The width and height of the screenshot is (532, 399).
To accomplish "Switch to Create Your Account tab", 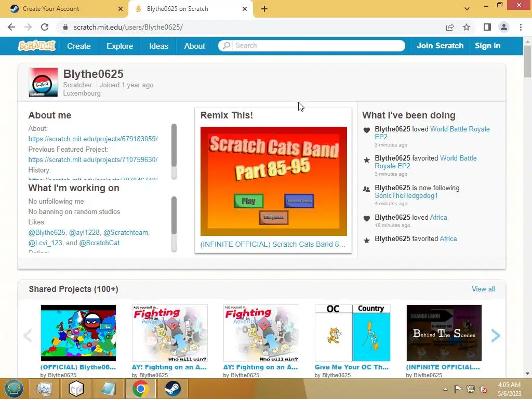I will [x=64, y=9].
